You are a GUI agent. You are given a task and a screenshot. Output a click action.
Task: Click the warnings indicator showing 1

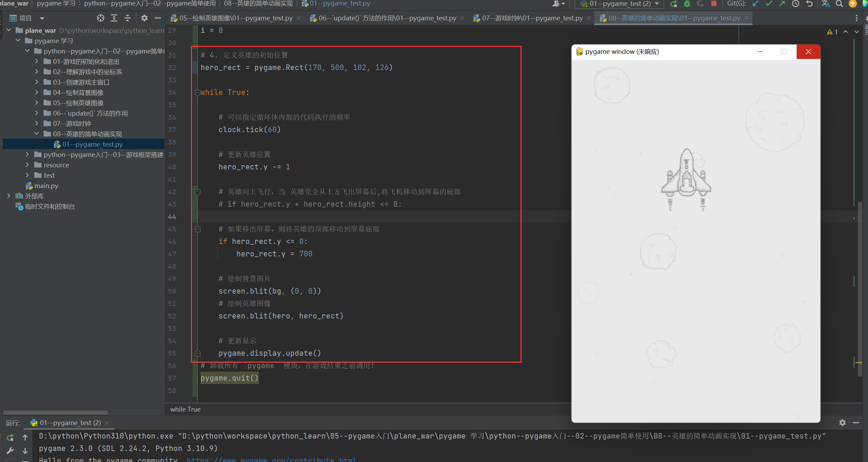(x=832, y=32)
